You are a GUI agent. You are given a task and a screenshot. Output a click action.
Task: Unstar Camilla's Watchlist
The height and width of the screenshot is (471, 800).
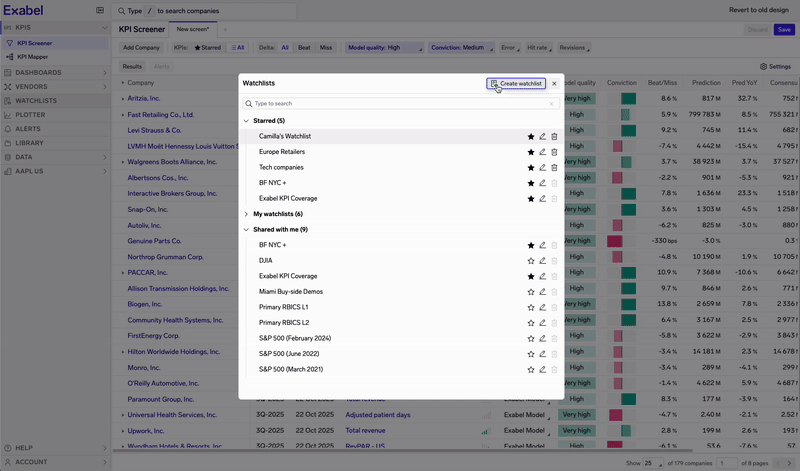pyautogui.click(x=531, y=137)
